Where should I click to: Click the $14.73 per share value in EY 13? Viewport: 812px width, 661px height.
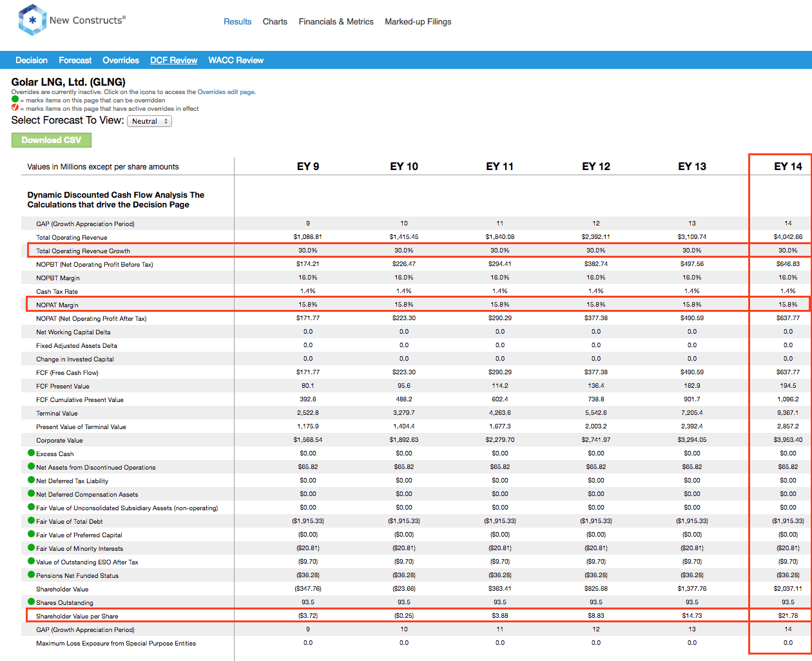point(692,615)
